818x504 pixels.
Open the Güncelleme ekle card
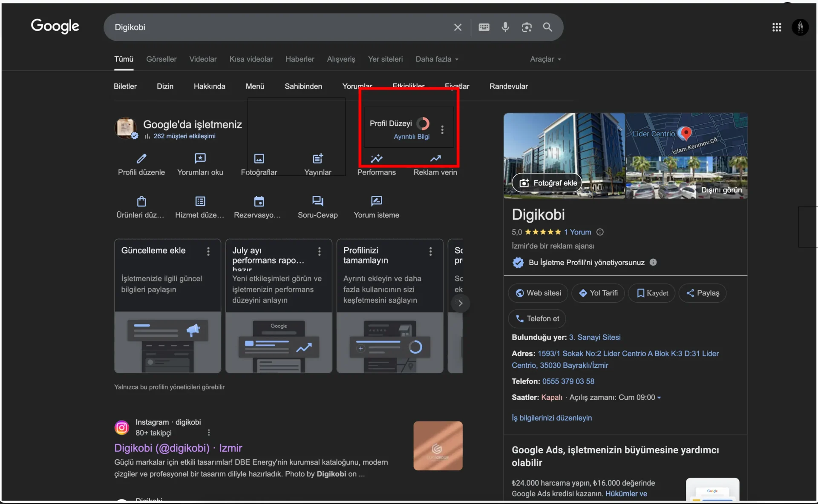(x=167, y=306)
